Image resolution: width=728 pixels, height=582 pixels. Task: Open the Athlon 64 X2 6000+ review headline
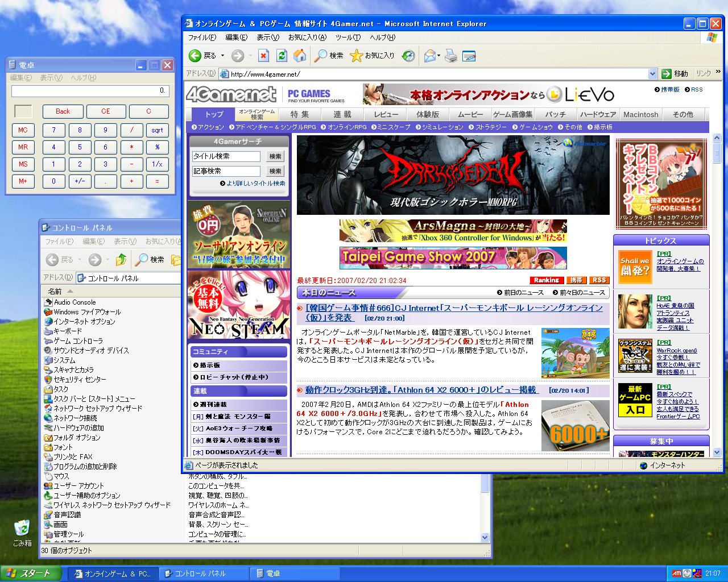coord(420,390)
